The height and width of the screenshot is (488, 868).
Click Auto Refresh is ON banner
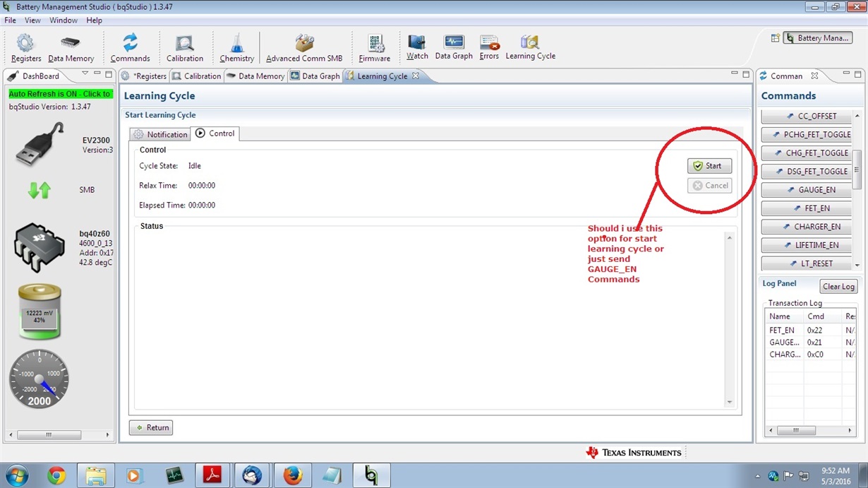[x=60, y=94]
